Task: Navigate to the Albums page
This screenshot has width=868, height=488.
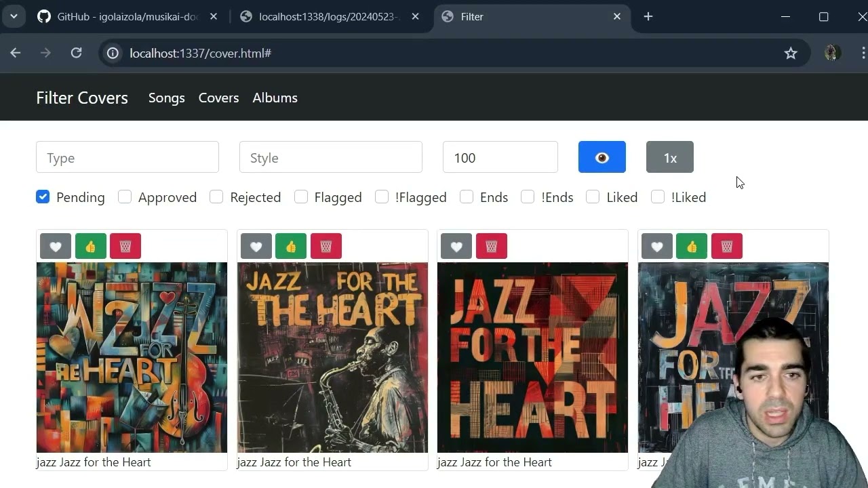Action: pyautogui.click(x=275, y=98)
